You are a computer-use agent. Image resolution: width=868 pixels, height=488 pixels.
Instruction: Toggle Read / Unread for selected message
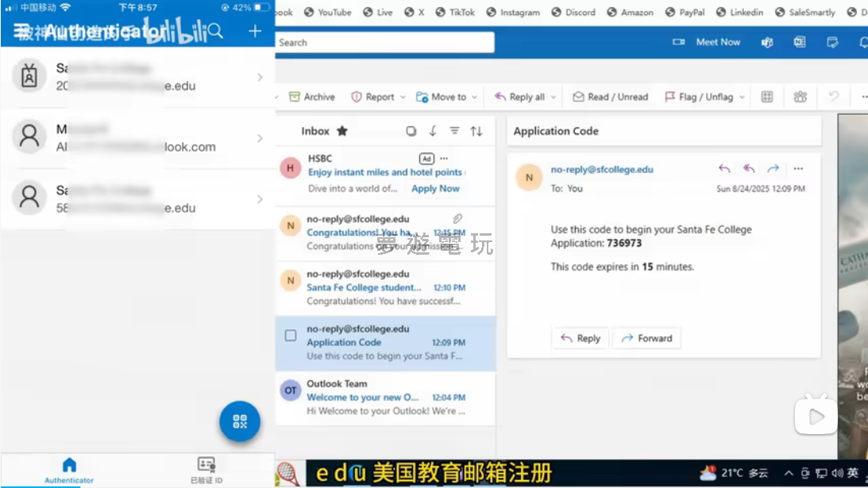(610, 97)
